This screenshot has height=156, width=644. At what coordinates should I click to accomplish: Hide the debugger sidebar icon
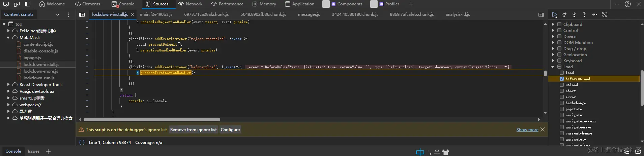pos(541,14)
